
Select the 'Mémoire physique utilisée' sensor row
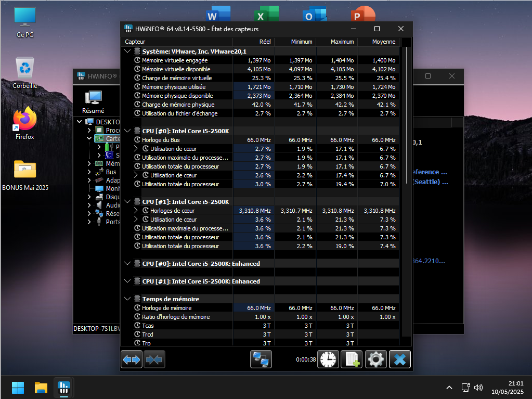(x=260, y=87)
